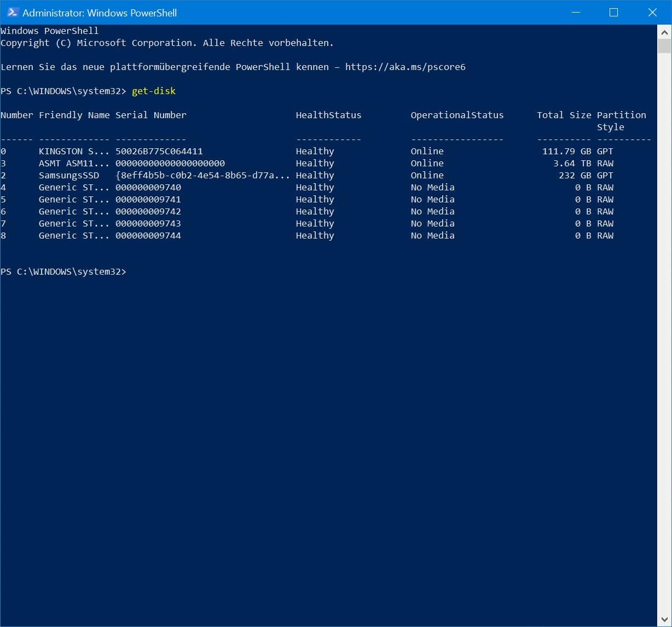672x627 pixels.
Task: Click the Partition Style column header
Action: 622,121
